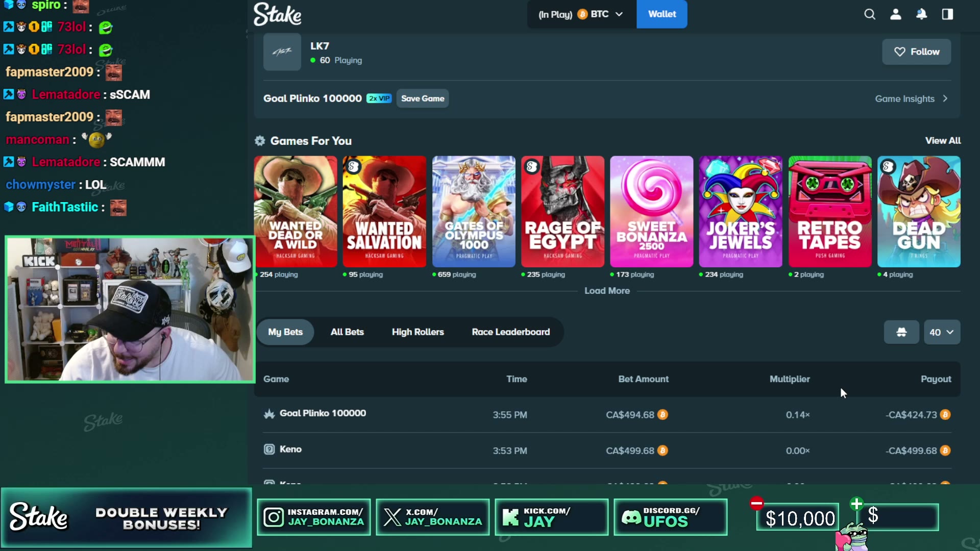Image resolution: width=980 pixels, height=551 pixels.
Task: Open Sweet Bonanza 2500 game thumbnail
Action: pyautogui.click(x=651, y=212)
